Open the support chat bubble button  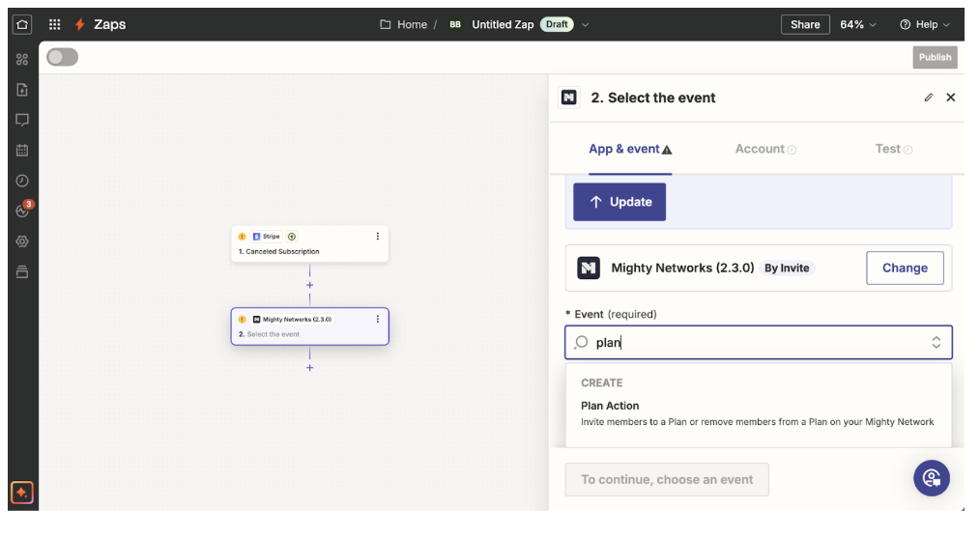(x=932, y=478)
